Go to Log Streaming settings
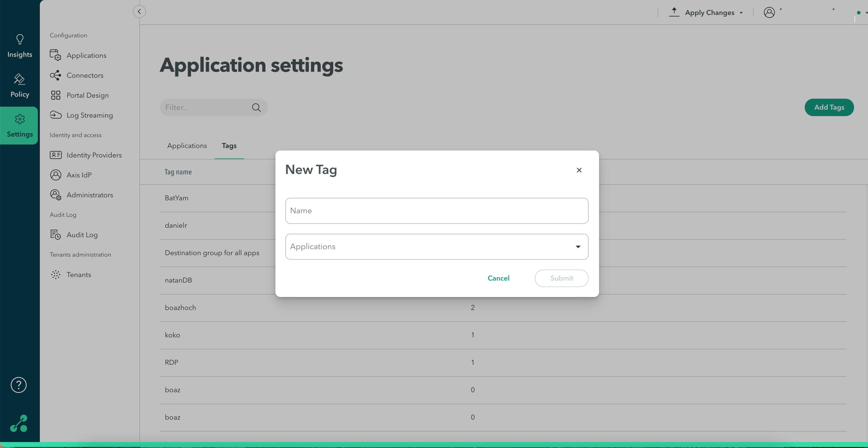 click(89, 115)
